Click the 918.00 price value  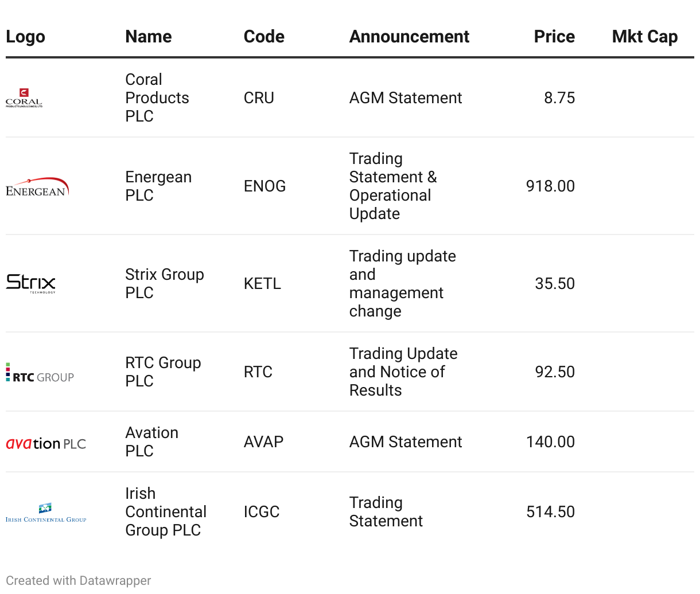(550, 186)
